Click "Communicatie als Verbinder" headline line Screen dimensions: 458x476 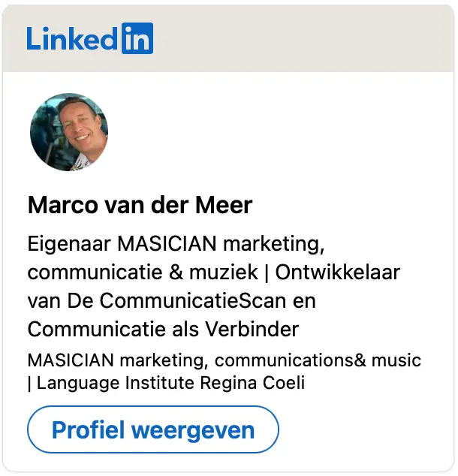point(163,329)
